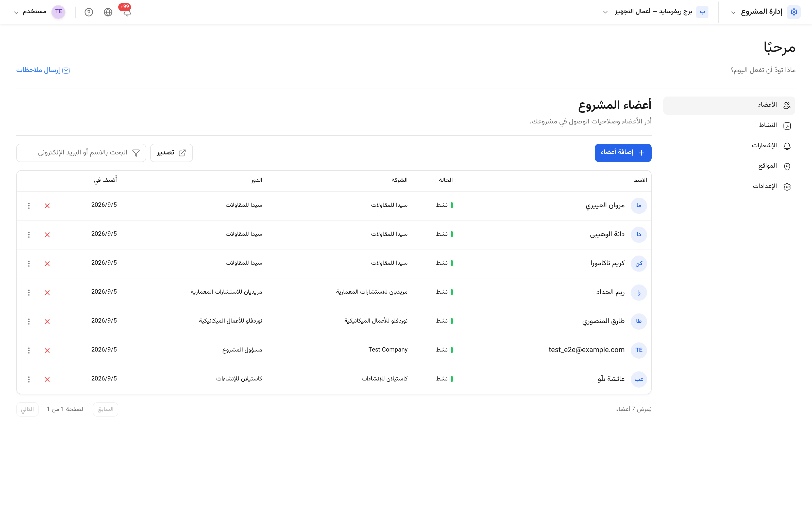Click the الشركة column header

(399, 180)
